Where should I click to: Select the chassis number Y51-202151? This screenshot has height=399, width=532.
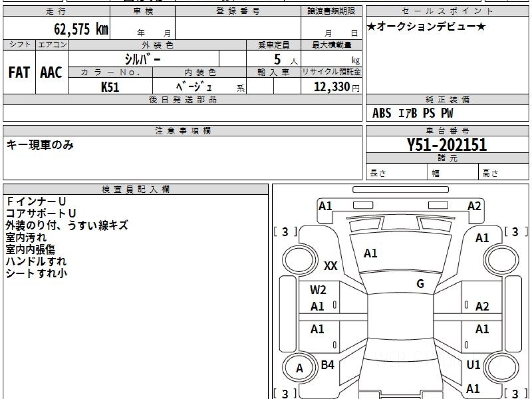click(447, 145)
